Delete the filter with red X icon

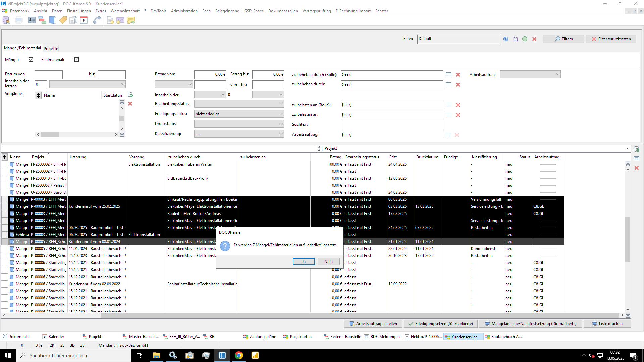tap(534, 39)
